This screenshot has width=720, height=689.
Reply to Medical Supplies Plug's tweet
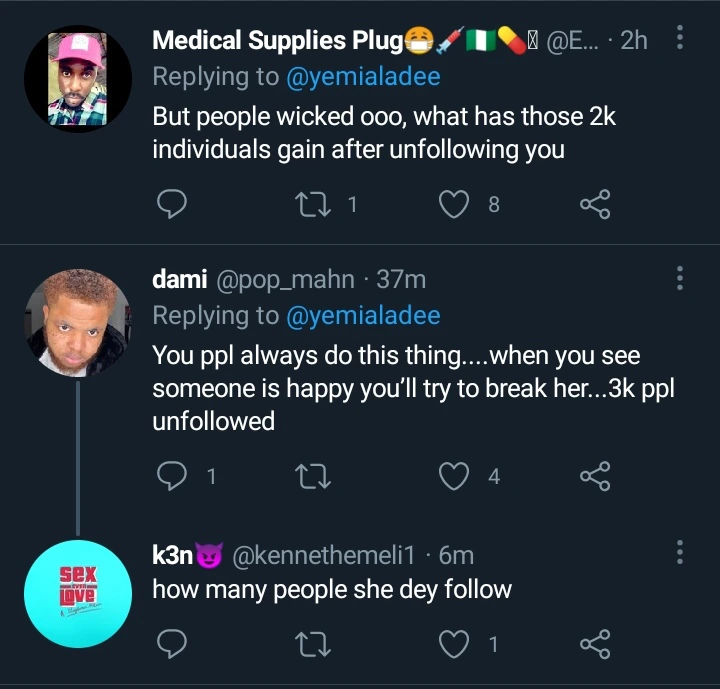pos(173,205)
